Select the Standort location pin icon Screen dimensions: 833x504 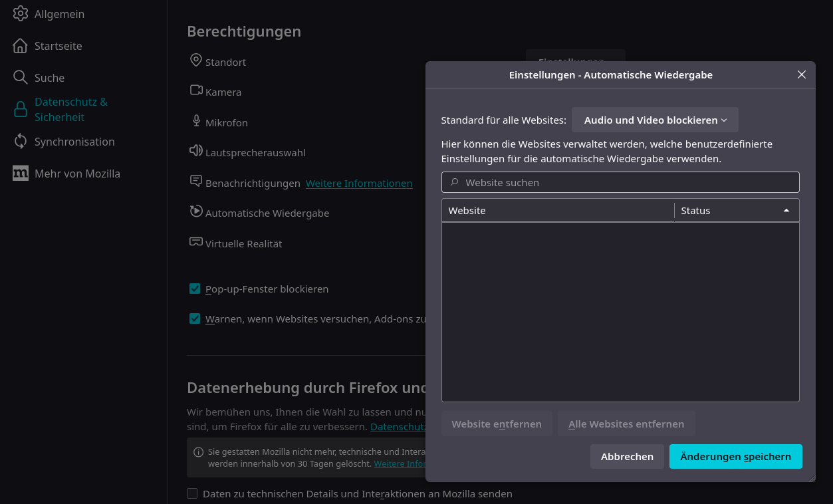point(195,60)
